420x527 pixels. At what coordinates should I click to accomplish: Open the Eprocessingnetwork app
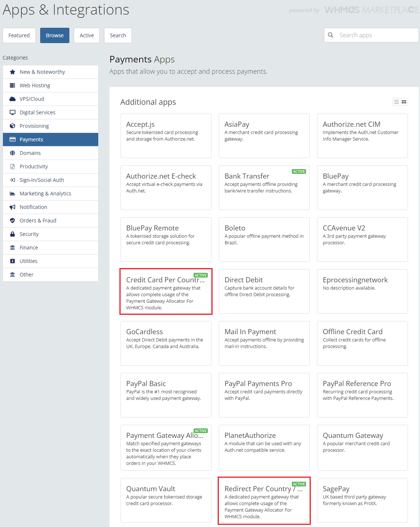pyautogui.click(x=362, y=291)
